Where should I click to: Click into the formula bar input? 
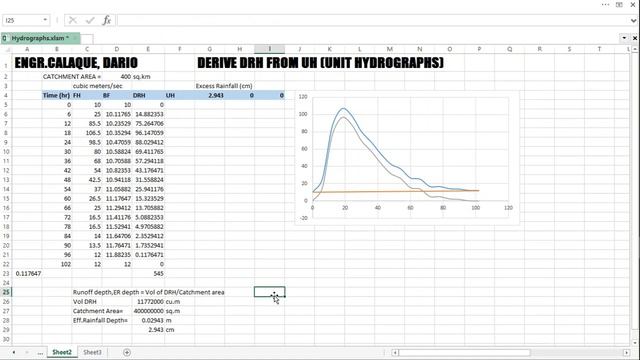point(373,20)
